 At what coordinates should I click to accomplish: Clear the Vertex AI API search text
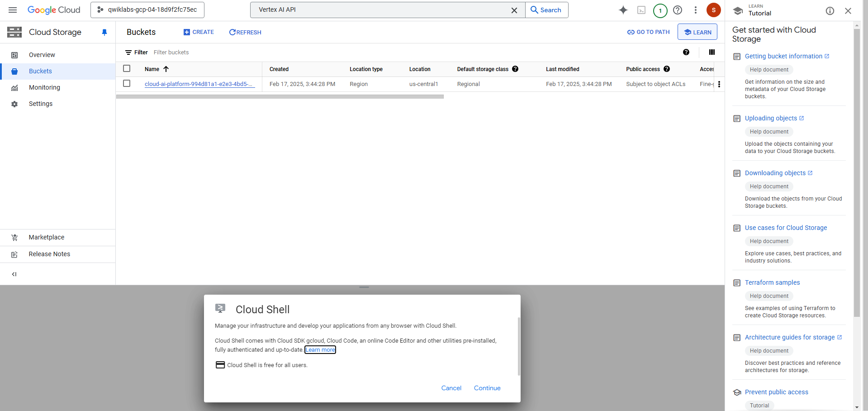pyautogui.click(x=514, y=10)
